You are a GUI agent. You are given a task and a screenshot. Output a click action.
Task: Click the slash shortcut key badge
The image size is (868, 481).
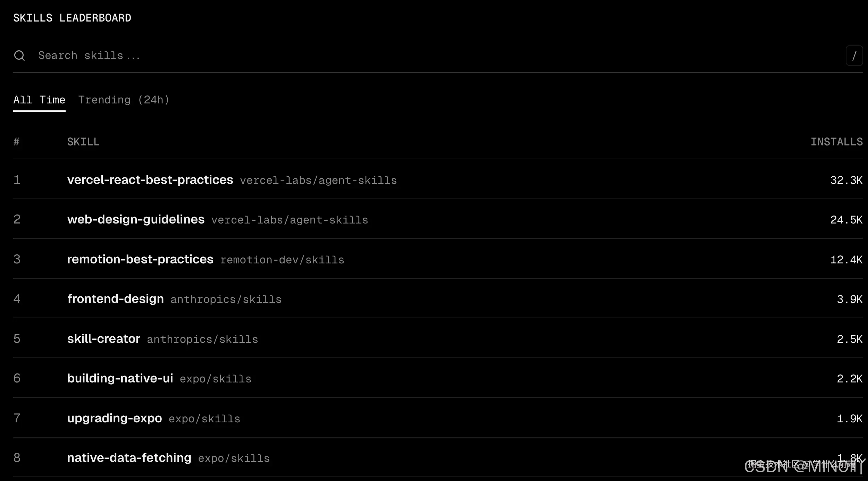coord(854,56)
